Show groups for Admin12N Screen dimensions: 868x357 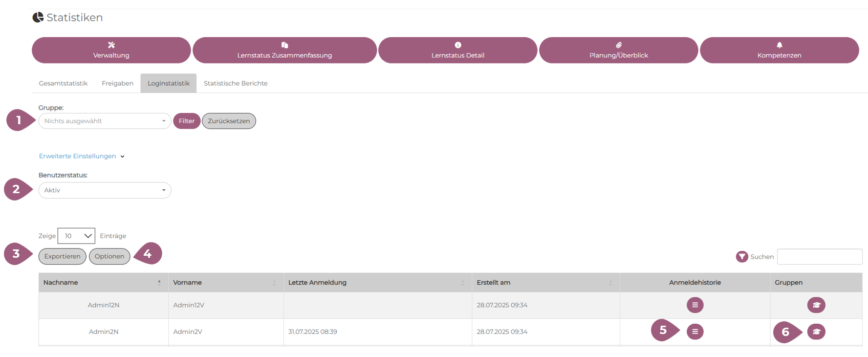(816, 305)
